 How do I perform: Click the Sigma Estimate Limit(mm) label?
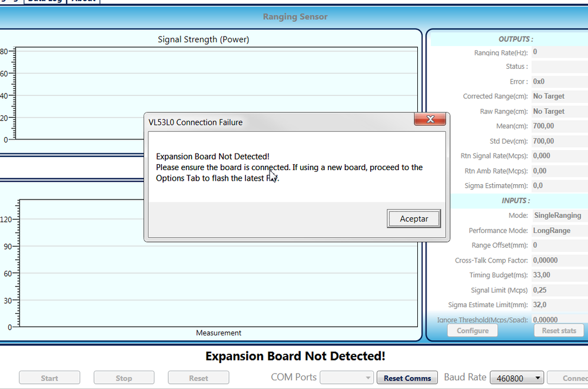[488, 305]
